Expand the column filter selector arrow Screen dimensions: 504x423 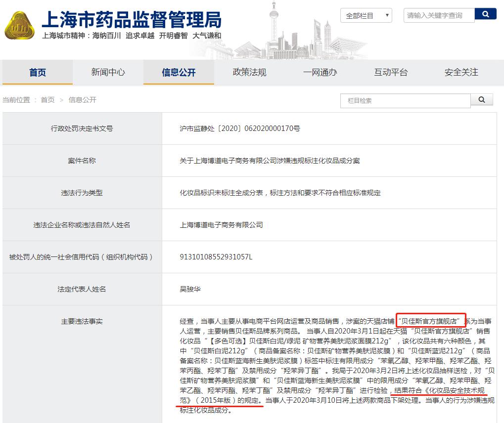386,15
